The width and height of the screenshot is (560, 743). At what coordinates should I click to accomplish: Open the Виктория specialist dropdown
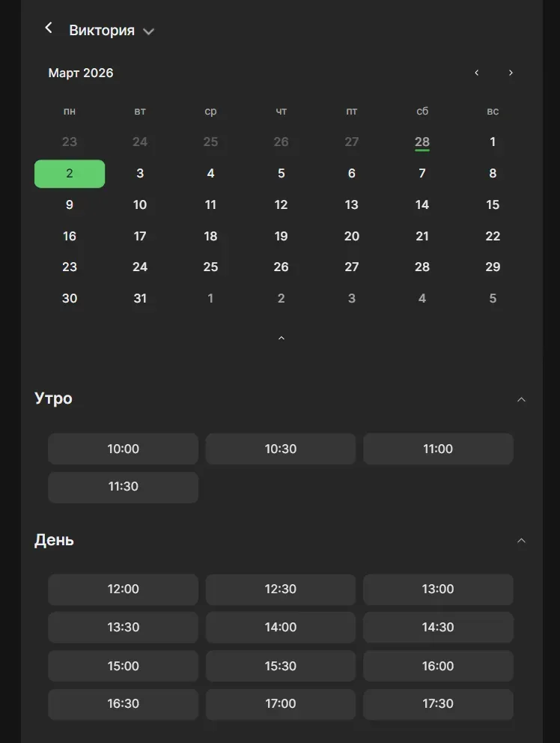[112, 31]
